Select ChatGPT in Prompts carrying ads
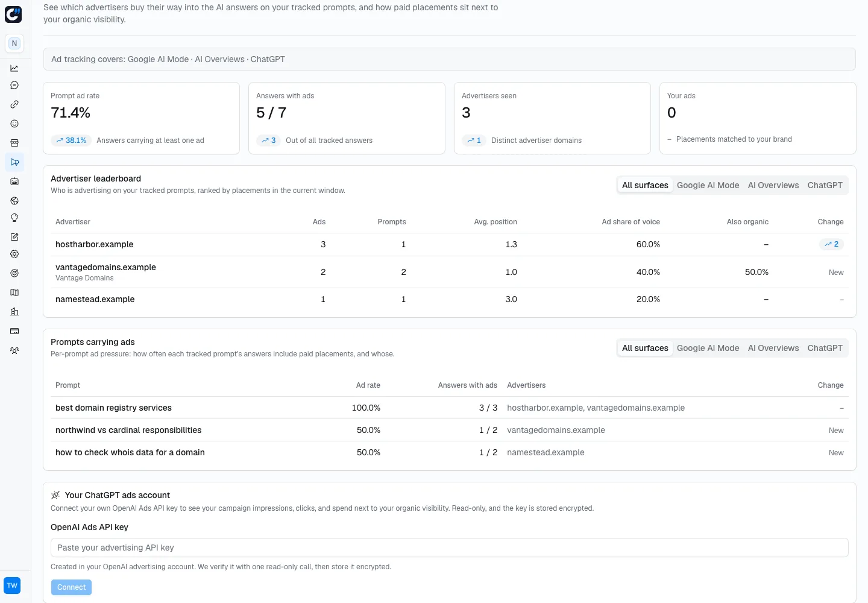 825,348
